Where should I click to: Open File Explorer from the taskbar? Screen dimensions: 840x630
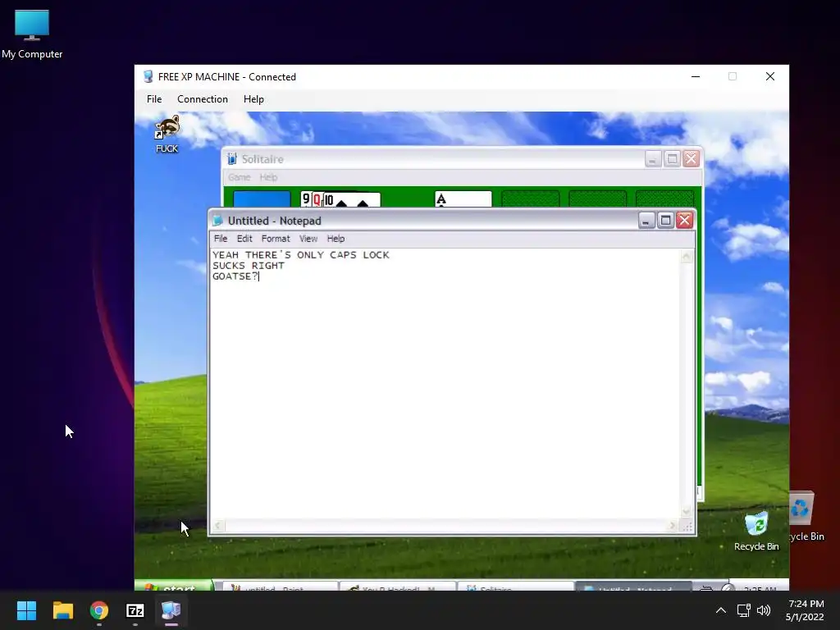[62, 610]
